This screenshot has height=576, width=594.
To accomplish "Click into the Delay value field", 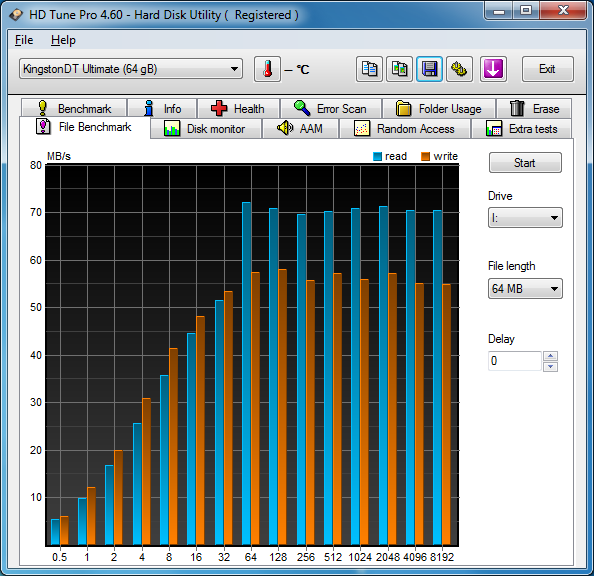I will (514, 361).
